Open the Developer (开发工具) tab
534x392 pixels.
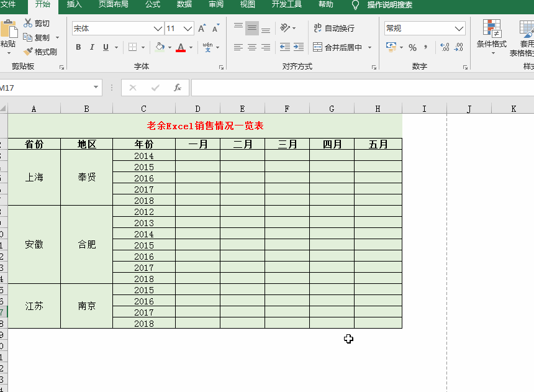click(x=287, y=4)
